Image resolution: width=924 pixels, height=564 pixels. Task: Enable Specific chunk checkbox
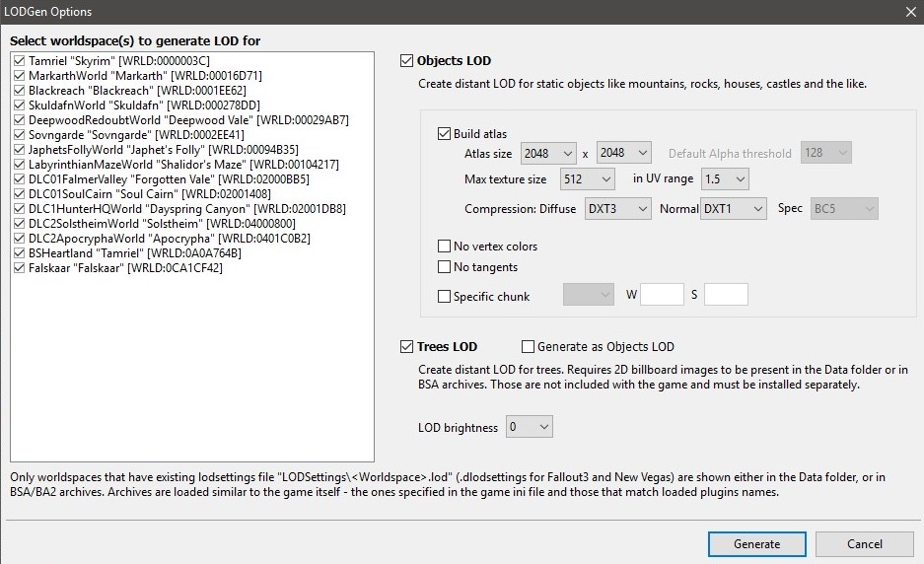[445, 297]
